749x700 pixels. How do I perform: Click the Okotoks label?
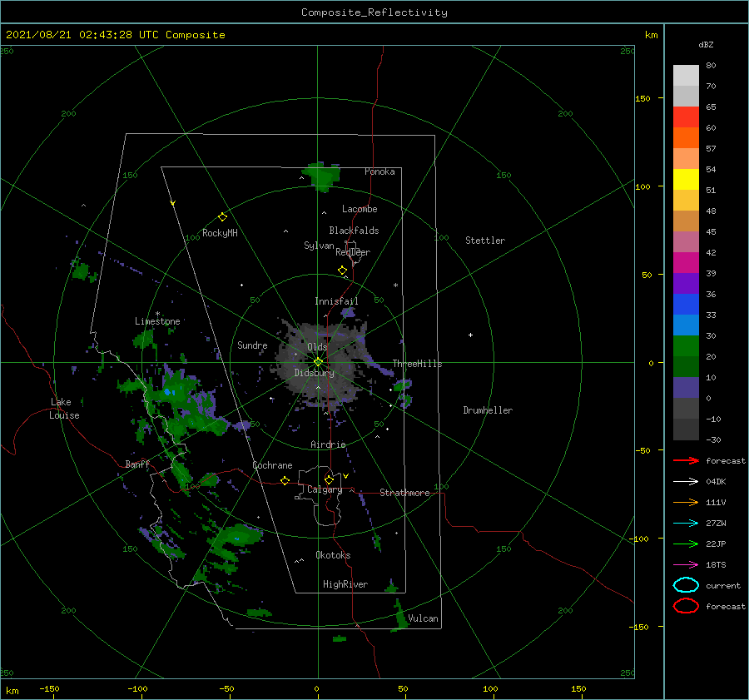tap(333, 555)
